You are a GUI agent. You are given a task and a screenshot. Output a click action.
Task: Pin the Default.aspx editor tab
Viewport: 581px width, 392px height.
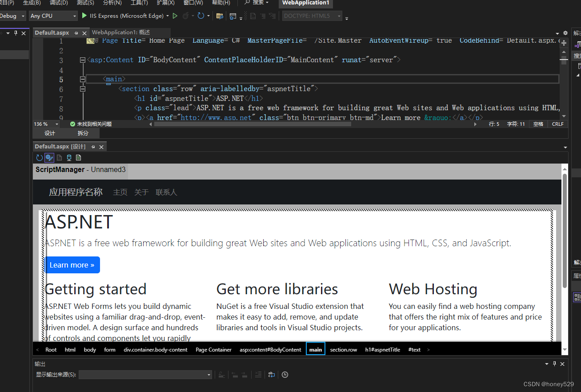coord(76,33)
